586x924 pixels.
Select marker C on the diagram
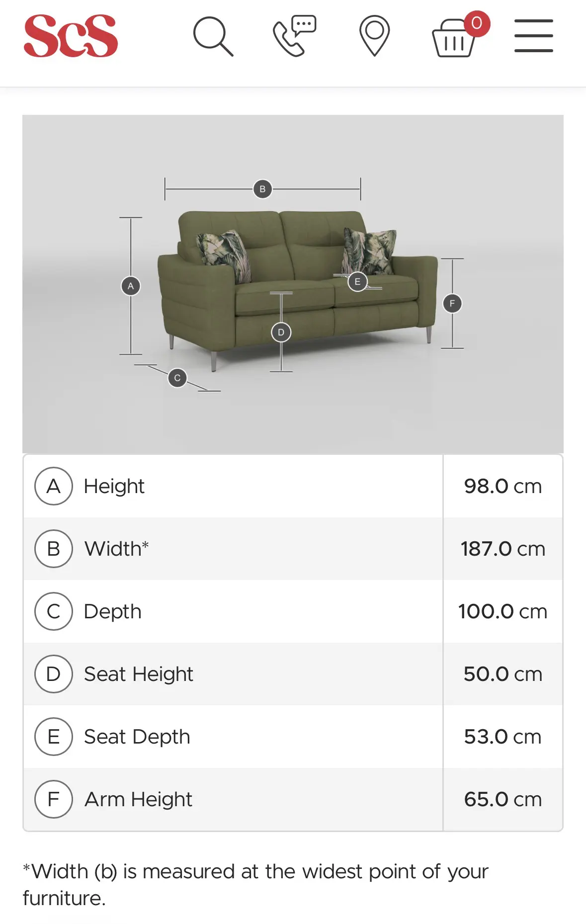(177, 378)
